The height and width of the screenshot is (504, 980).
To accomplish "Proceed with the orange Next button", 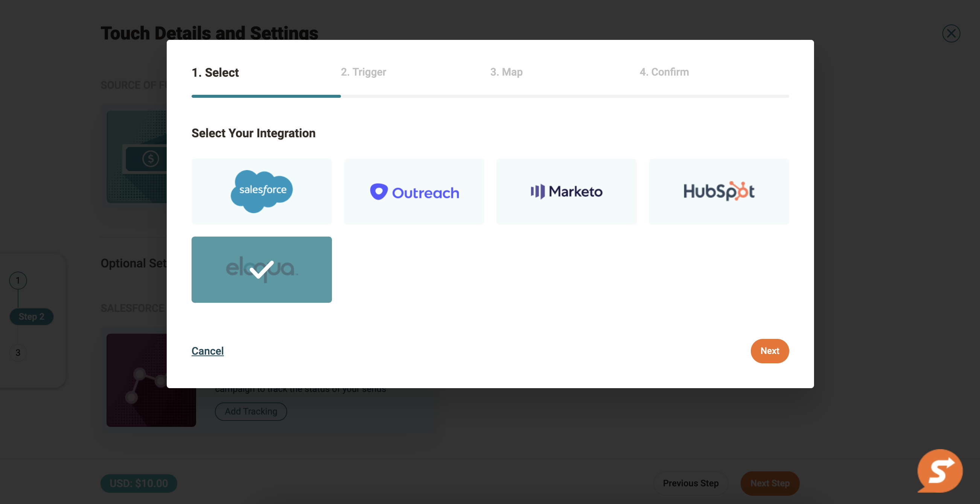I will click(769, 351).
